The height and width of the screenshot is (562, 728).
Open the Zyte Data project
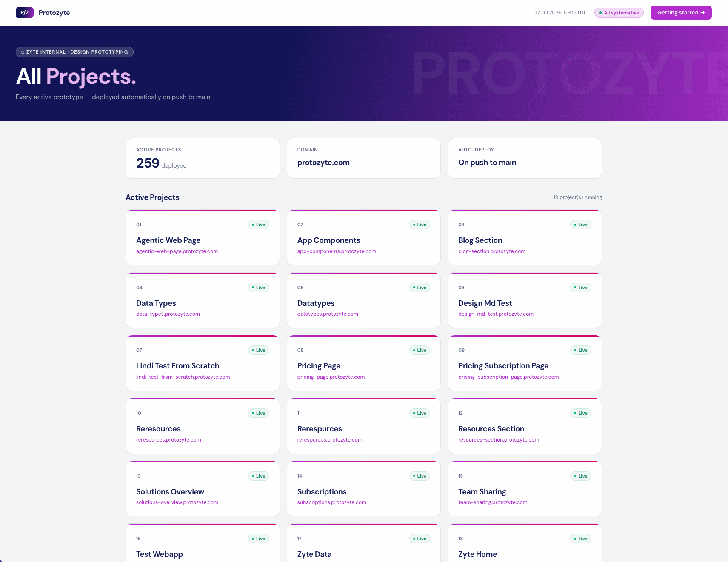(364, 543)
